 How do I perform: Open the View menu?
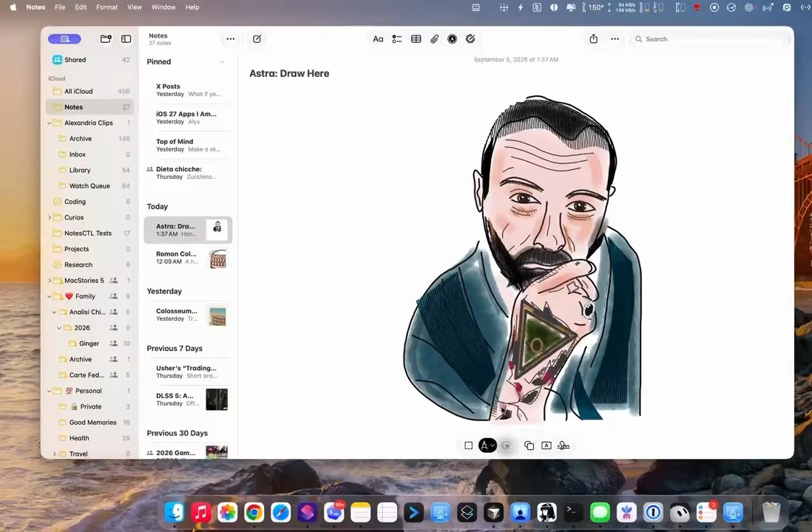point(135,7)
